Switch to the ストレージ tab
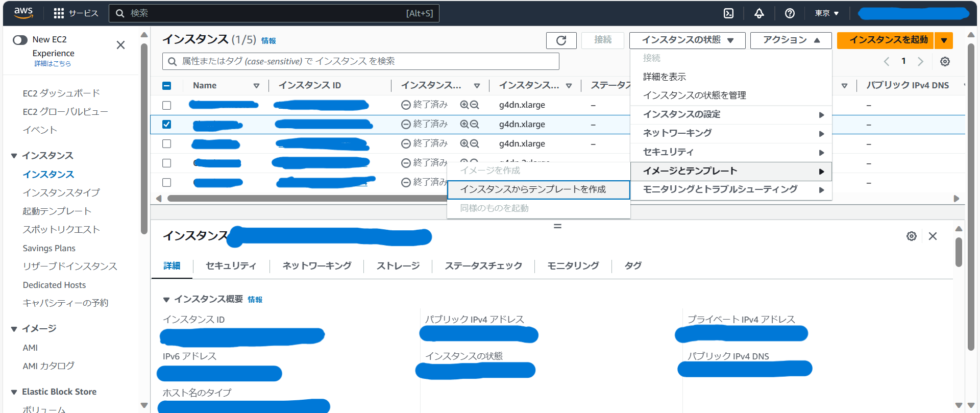 (x=398, y=265)
